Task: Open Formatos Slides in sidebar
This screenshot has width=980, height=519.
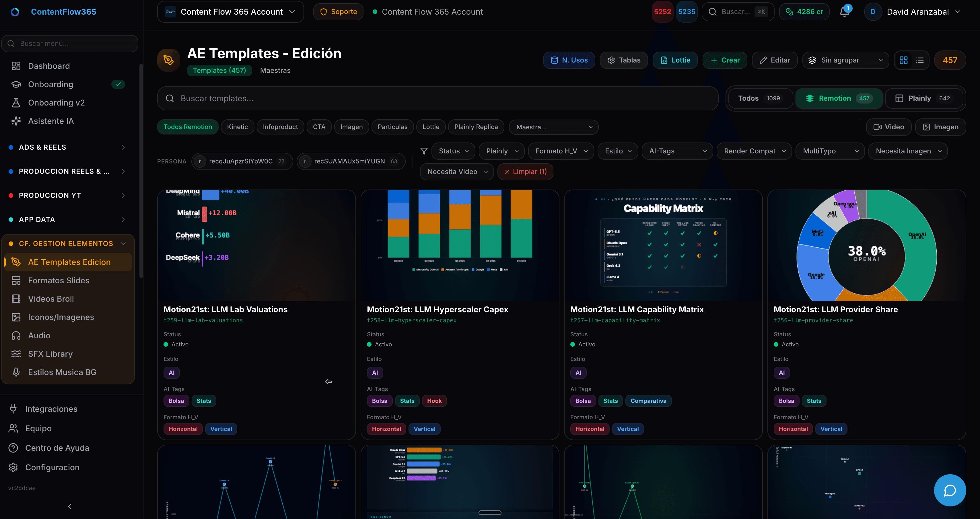Action: 69,280
